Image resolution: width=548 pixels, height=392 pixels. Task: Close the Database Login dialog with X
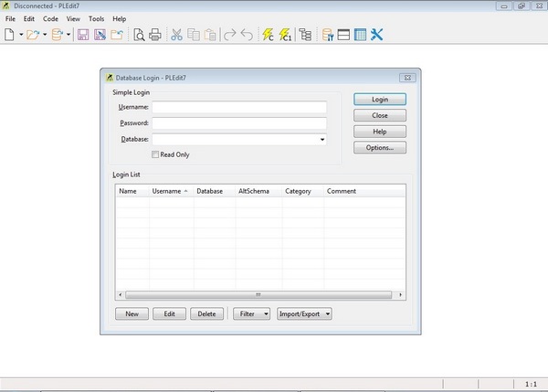tap(407, 78)
